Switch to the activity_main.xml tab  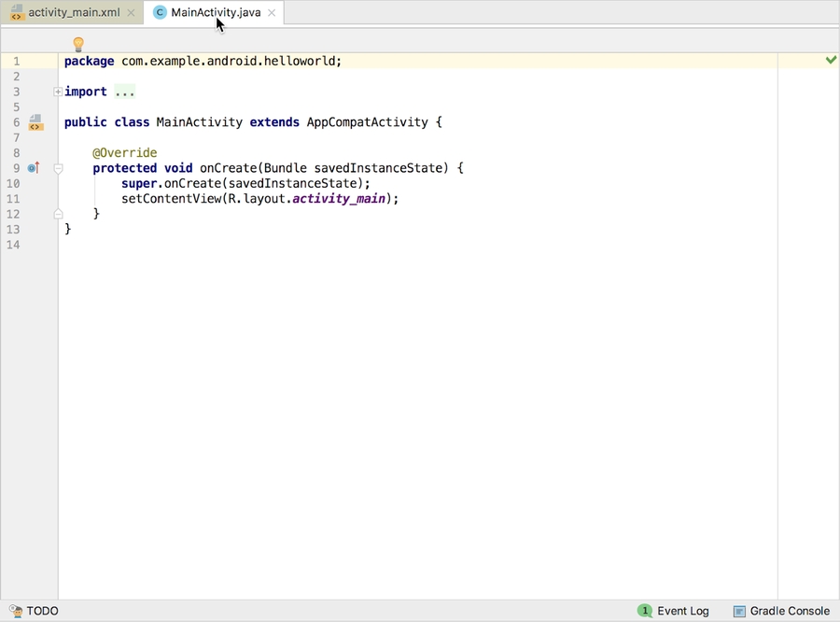[70, 13]
